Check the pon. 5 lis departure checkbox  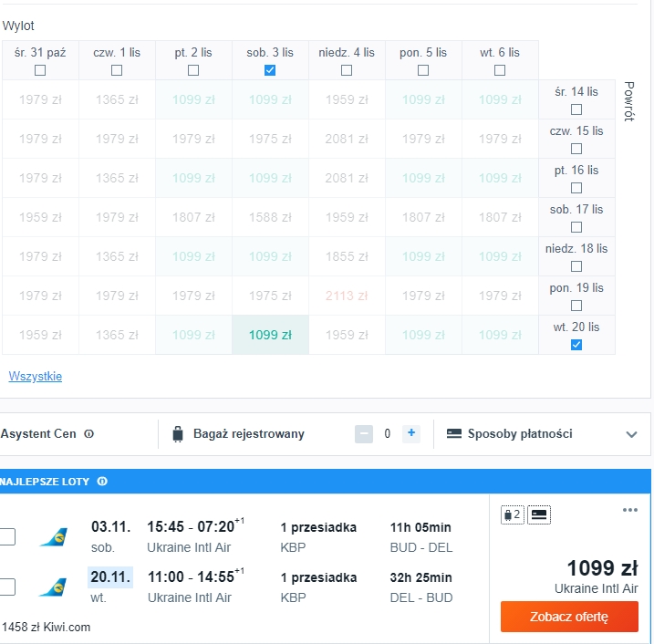[423, 70]
